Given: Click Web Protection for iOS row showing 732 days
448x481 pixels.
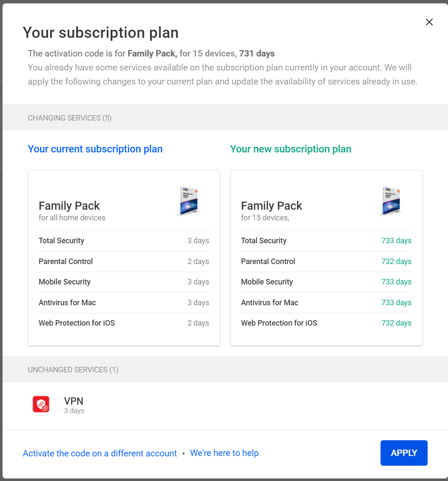Looking at the screenshot, I should [326, 323].
